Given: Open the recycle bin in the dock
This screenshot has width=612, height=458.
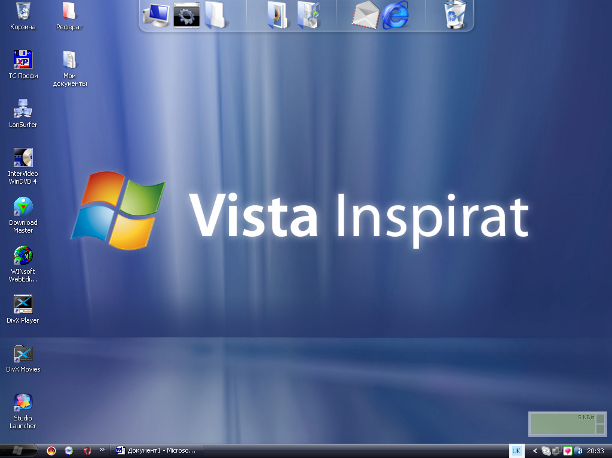Looking at the screenshot, I should (455, 14).
